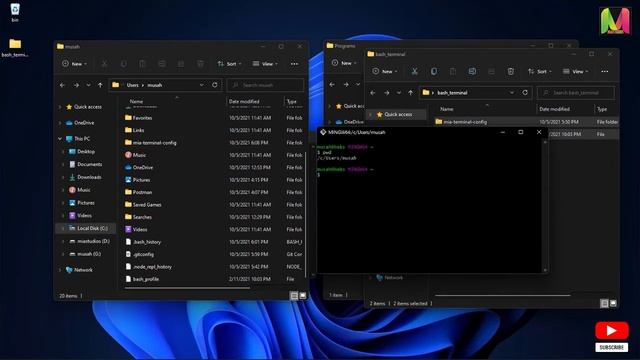The image size is (640, 360).
Task: Select the Postman folder in musah window
Action: [142, 192]
